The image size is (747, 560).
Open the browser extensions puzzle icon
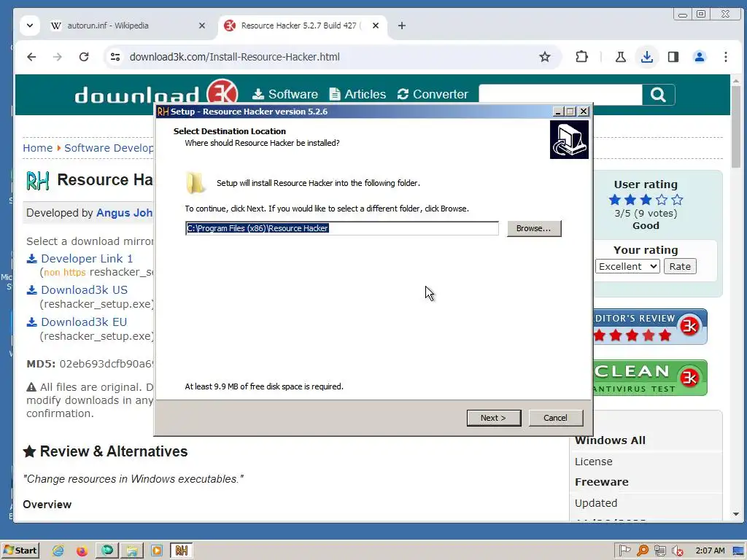[581, 57]
